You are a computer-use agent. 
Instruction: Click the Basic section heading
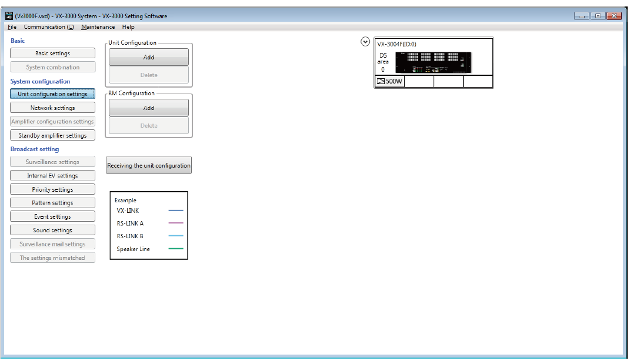click(x=17, y=41)
